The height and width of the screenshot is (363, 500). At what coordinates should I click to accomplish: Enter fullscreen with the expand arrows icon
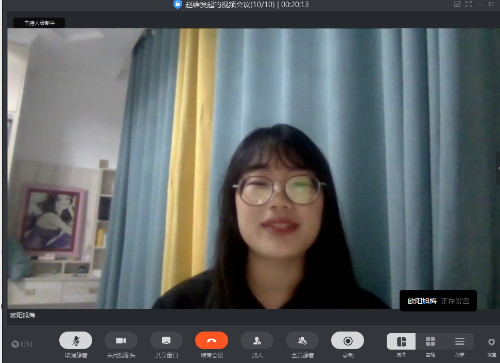click(x=469, y=4)
